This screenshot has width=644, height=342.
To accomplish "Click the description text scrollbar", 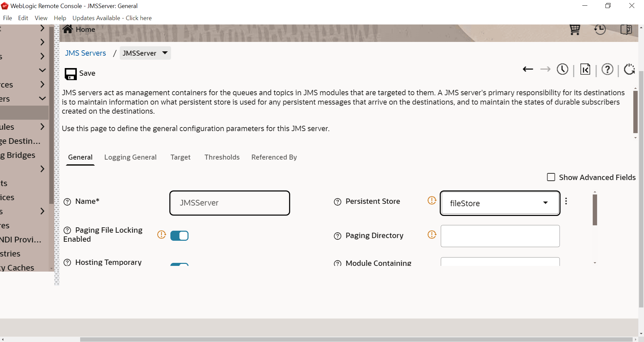I will (x=635, y=112).
